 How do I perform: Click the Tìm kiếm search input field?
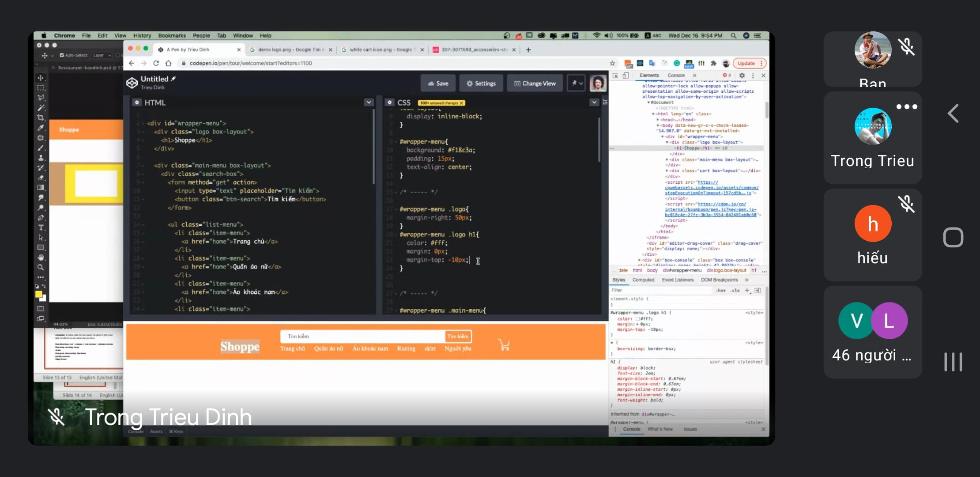pyautogui.click(x=362, y=337)
